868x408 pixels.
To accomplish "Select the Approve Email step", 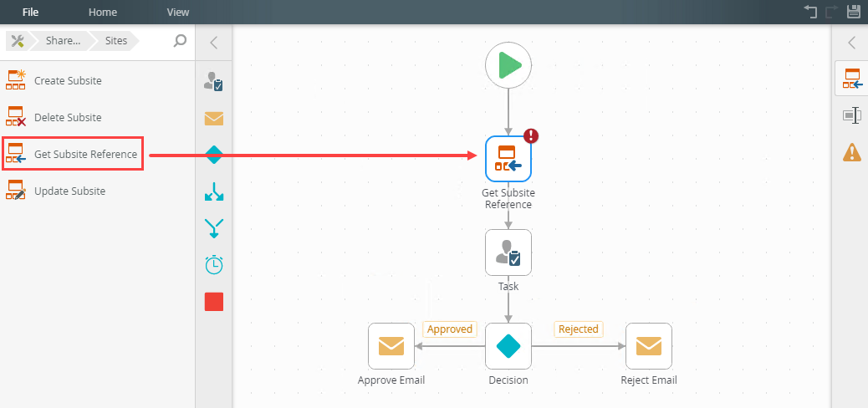I will [391, 346].
